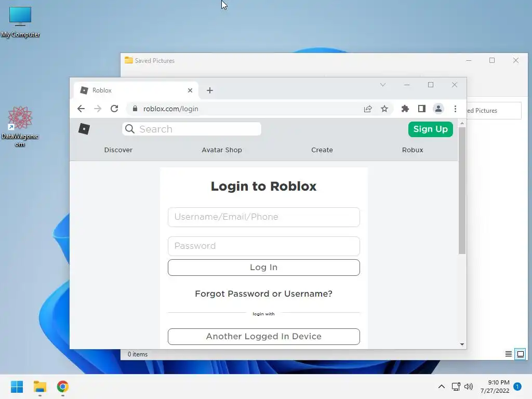Maximize the Saved Pictures window

[x=492, y=60]
